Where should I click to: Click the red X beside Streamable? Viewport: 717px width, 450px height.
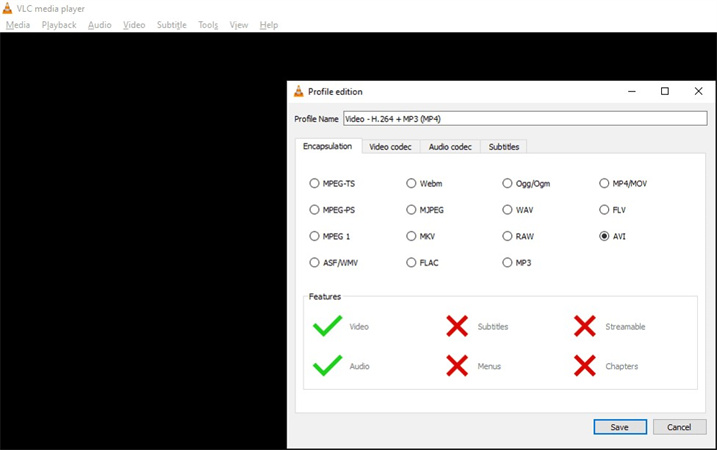(585, 327)
